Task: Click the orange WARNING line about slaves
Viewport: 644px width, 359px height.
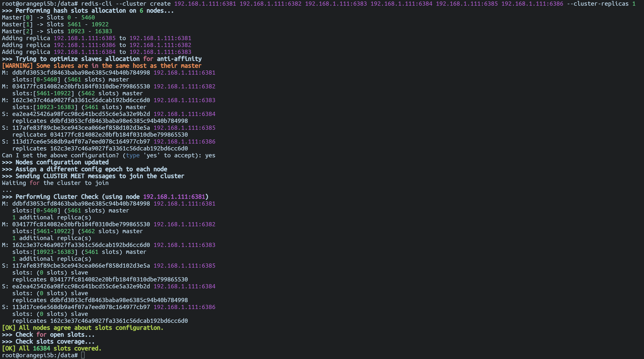Action: pos(102,66)
